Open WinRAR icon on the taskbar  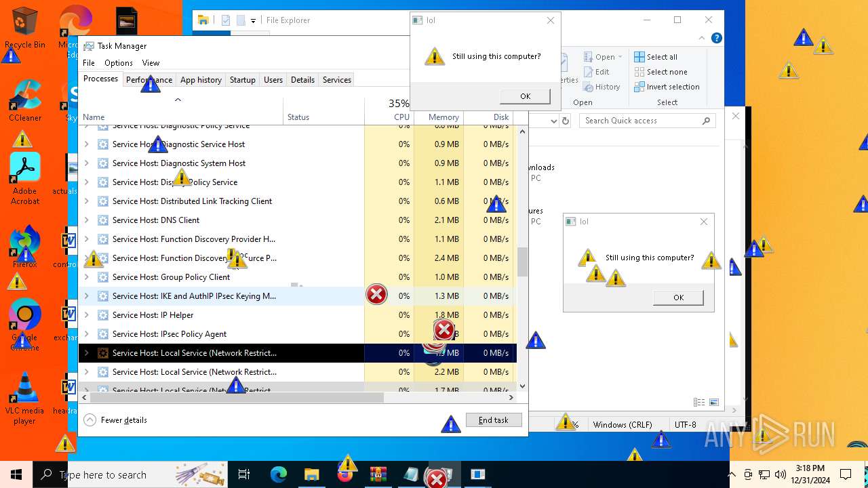click(378, 474)
